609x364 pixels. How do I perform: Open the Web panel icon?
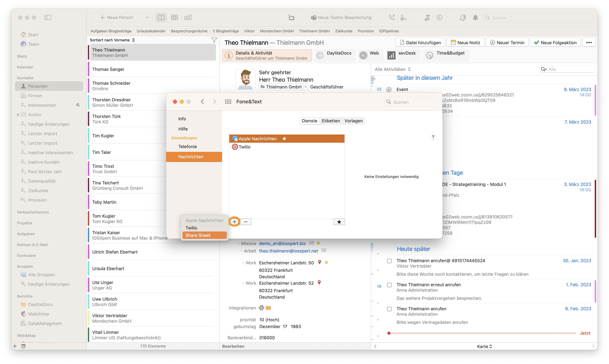coord(363,55)
